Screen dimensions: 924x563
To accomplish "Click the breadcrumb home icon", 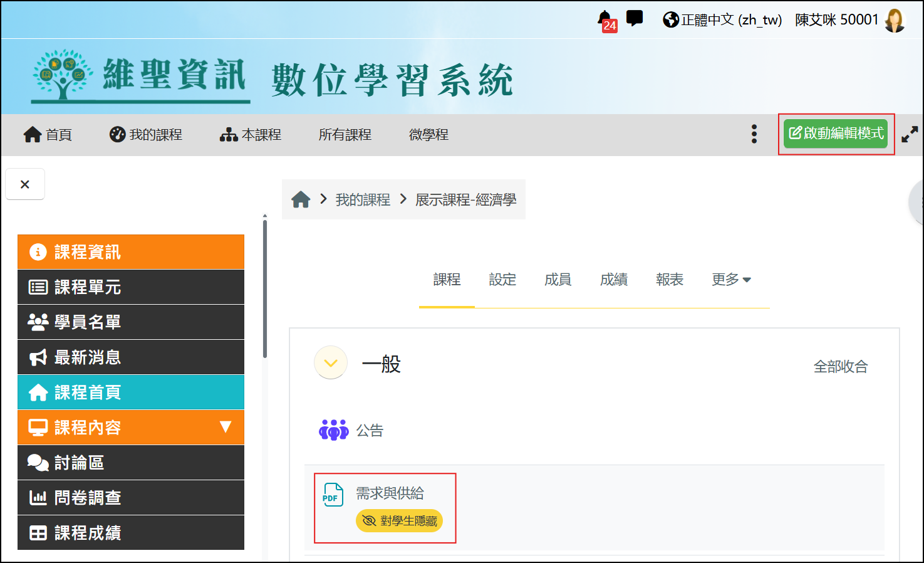I will (301, 200).
